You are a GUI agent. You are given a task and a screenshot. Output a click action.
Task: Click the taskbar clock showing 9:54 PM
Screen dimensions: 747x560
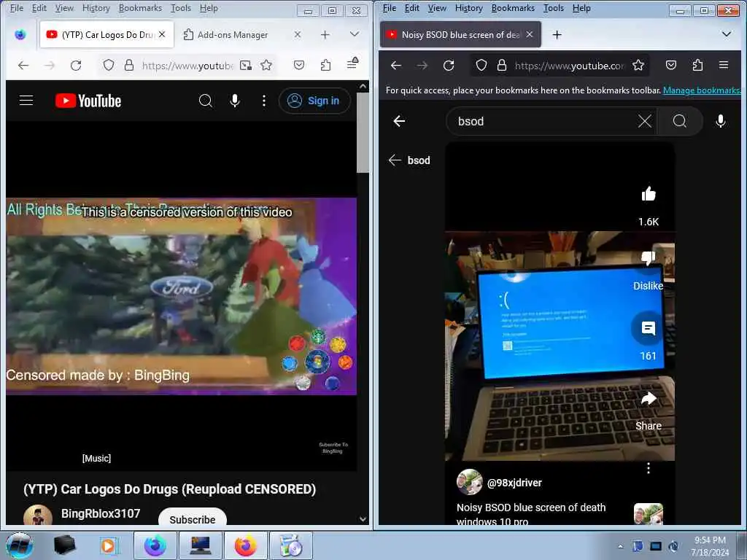click(x=710, y=546)
